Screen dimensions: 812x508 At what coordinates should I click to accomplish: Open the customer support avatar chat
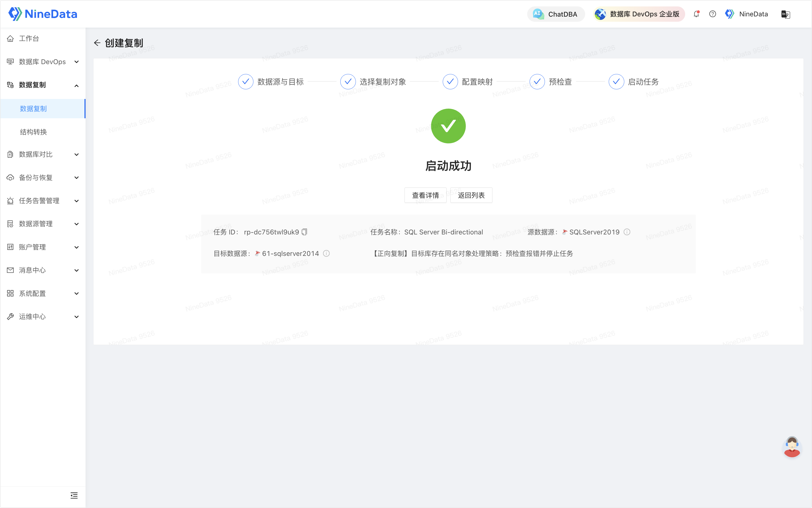point(792,447)
